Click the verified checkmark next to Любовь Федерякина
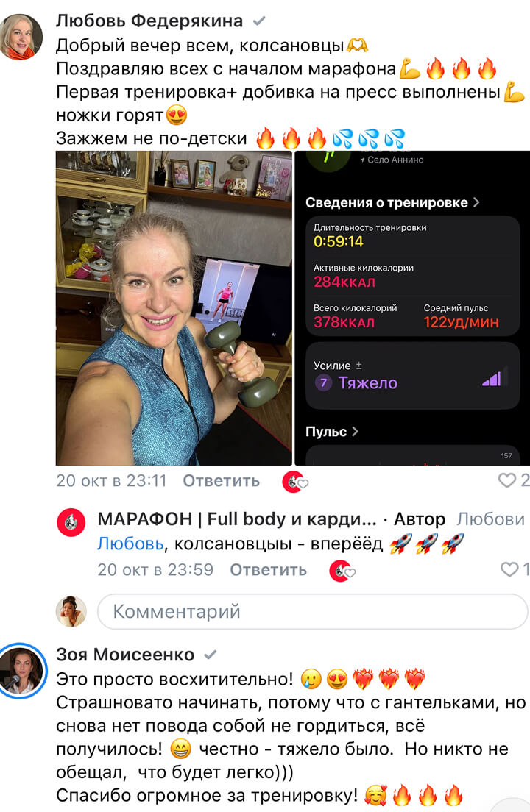530x812 pixels. point(259,21)
